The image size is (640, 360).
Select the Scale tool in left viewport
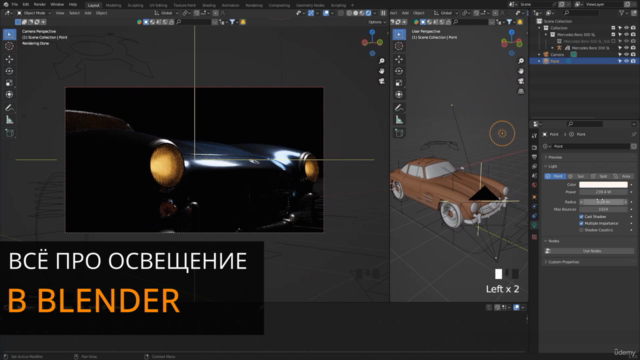click(9, 83)
